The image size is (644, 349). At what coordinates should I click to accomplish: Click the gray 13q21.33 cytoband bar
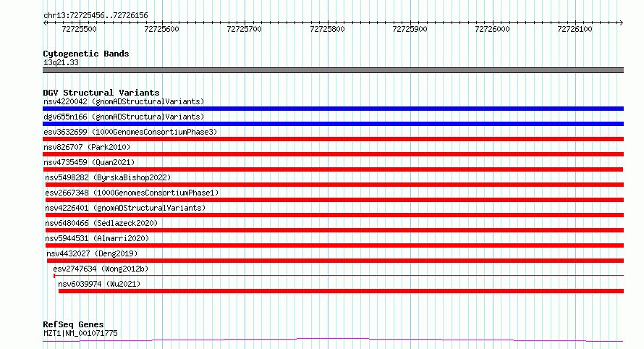(x=333, y=70)
